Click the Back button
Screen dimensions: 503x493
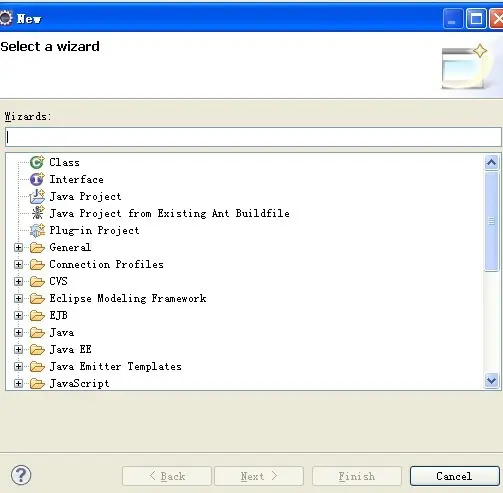[167, 476]
